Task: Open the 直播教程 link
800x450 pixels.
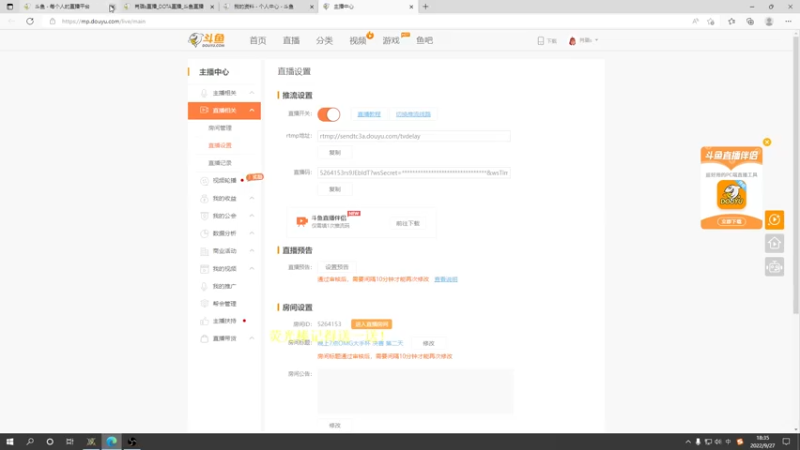Action: point(369,114)
